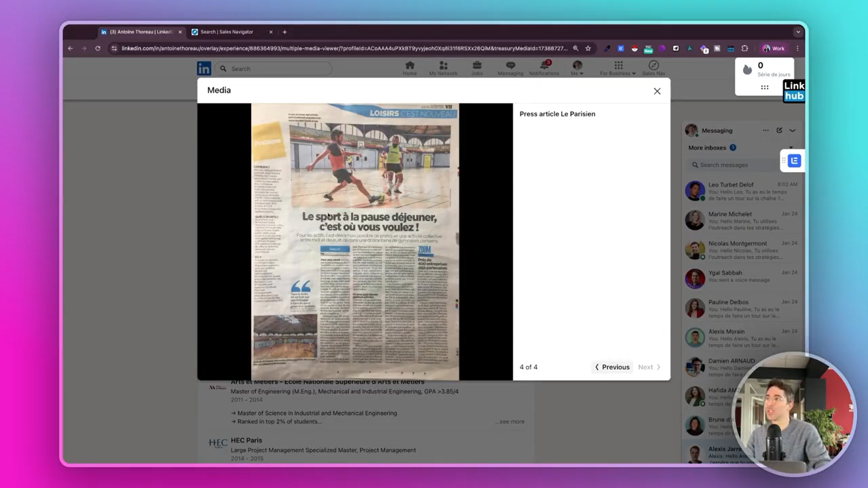
Task: Expand the For Business menu
Action: click(618, 69)
